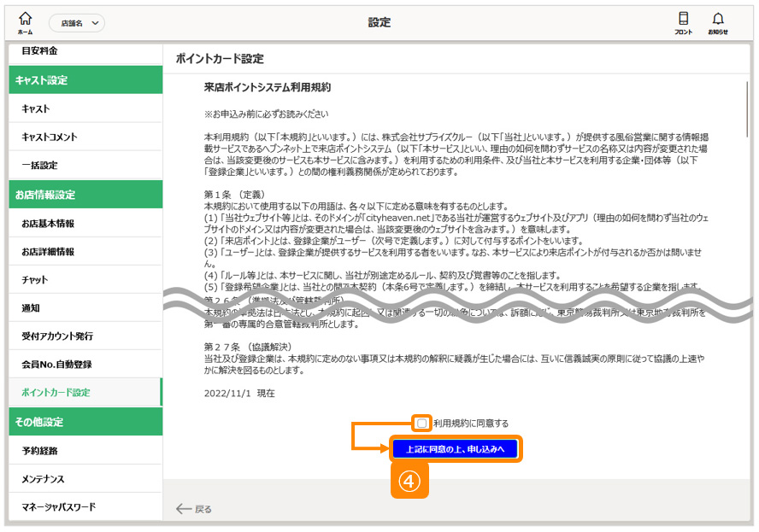Open the フロント device icon
The image size is (759, 532).
coord(683,22)
